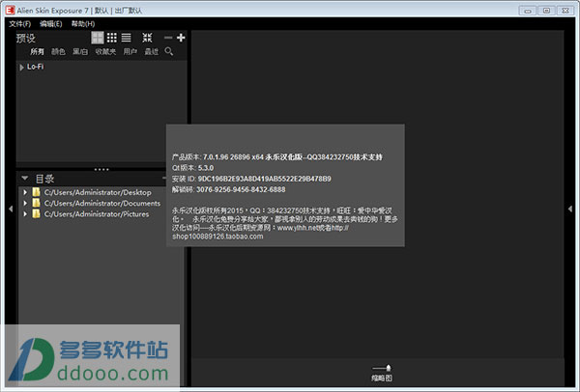This screenshot has height=392, width=580.
Task: Select the 黑白 presets filter tab
Action: coord(80,52)
